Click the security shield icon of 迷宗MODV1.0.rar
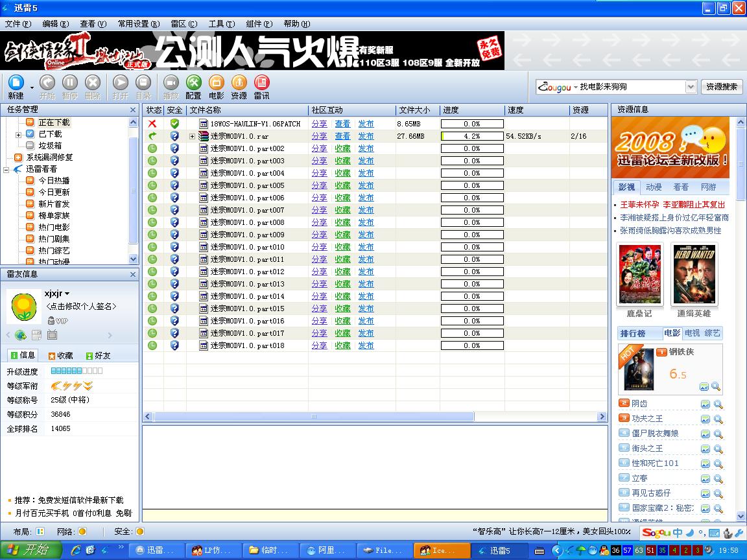Image resolution: width=747 pixels, height=560 pixels. point(174,136)
